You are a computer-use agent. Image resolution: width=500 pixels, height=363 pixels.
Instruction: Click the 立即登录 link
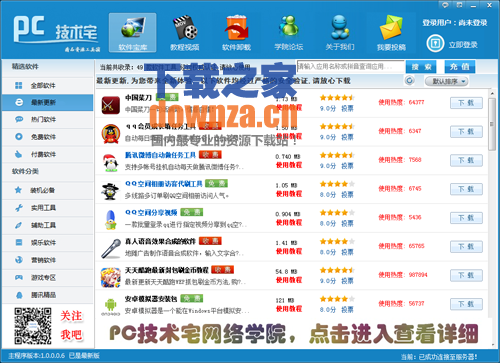[x=463, y=45]
